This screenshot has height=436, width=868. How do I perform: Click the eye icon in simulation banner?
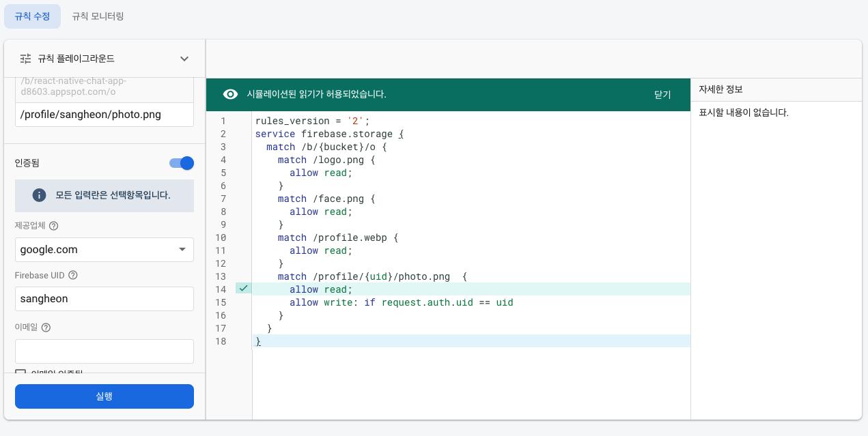click(231, 95)
